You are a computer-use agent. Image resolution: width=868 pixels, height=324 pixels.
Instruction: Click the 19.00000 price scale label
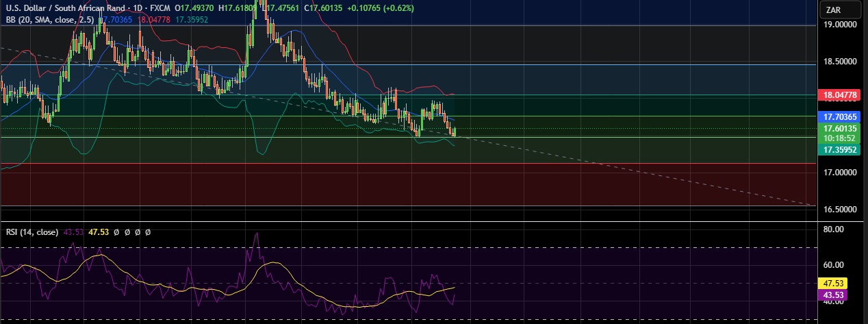pos(841,25)
